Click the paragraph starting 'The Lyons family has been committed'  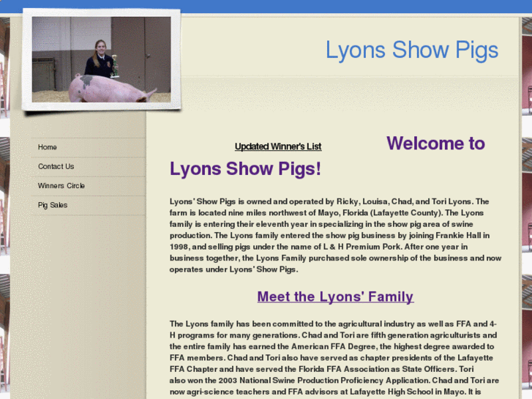[334, 359]
